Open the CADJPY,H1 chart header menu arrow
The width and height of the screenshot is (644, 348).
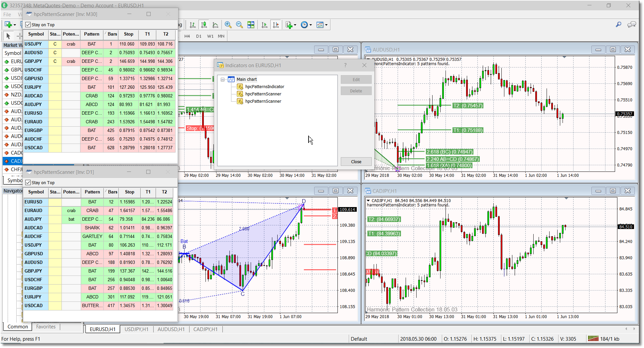click(368, 201)
